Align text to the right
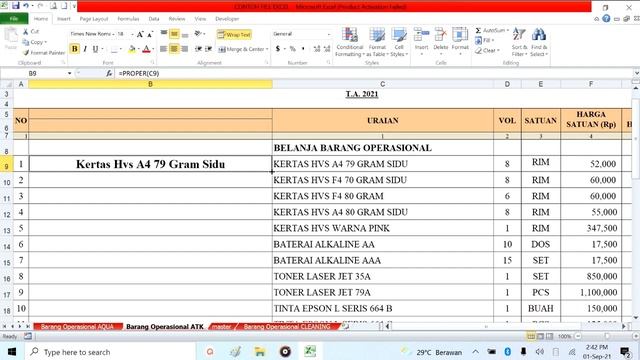The height and width of the screenshot is (360, 640). click(184, 49)
